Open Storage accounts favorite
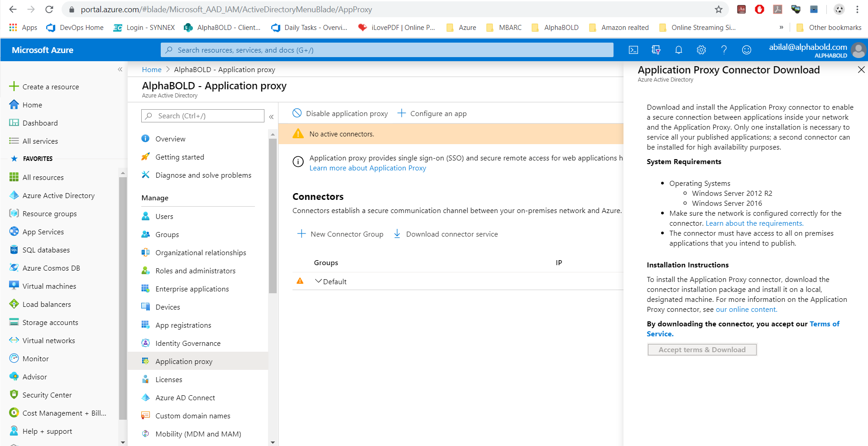 coord(50,322)
